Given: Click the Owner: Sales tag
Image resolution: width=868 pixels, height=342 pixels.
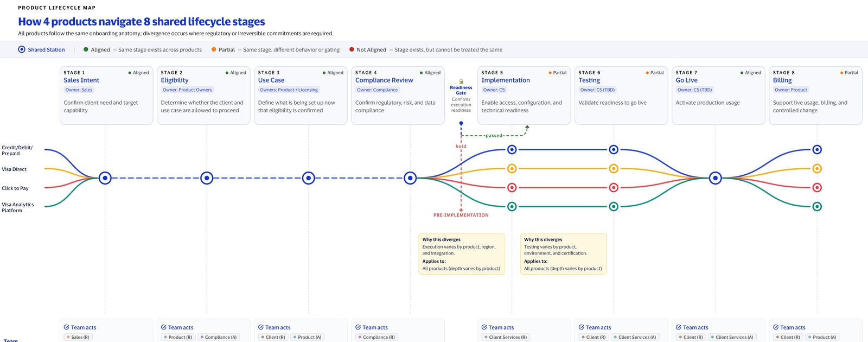Looking at the screenshot, I should tap(79, 90).
